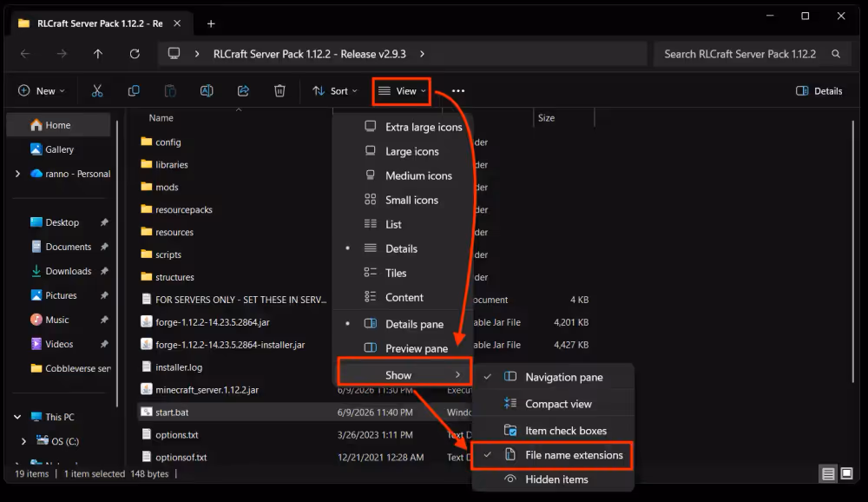Expand ranno - Personal OneDrive tree
This screenshot has height=502, width=868.
(x=17, y=174)
